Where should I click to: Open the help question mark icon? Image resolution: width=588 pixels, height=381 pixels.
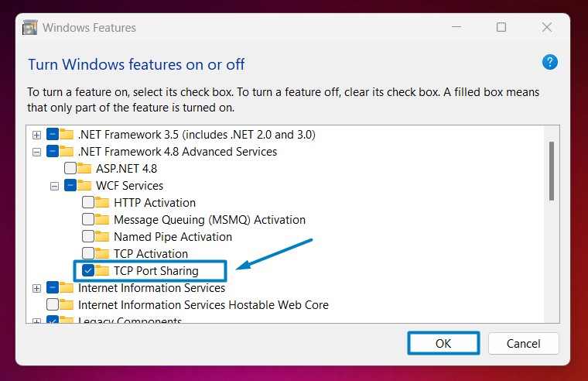[x=549, y=62]
